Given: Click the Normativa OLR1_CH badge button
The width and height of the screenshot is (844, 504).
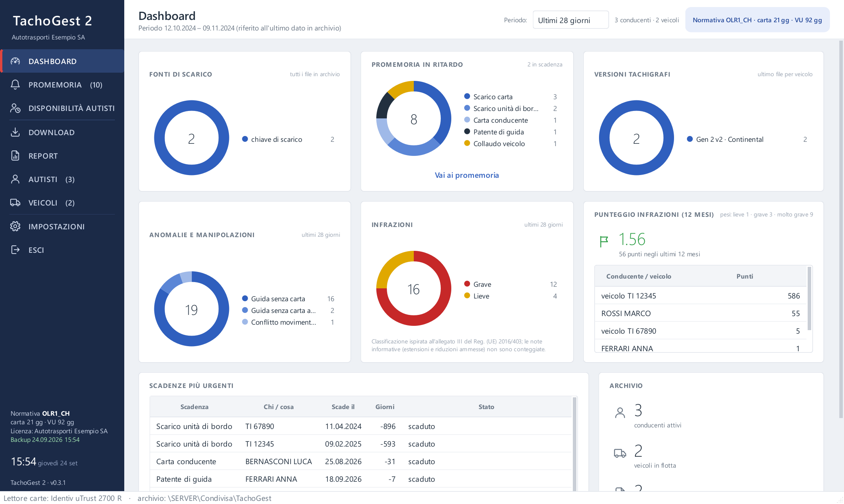Looking at the screenshot, I should (757, 20).
